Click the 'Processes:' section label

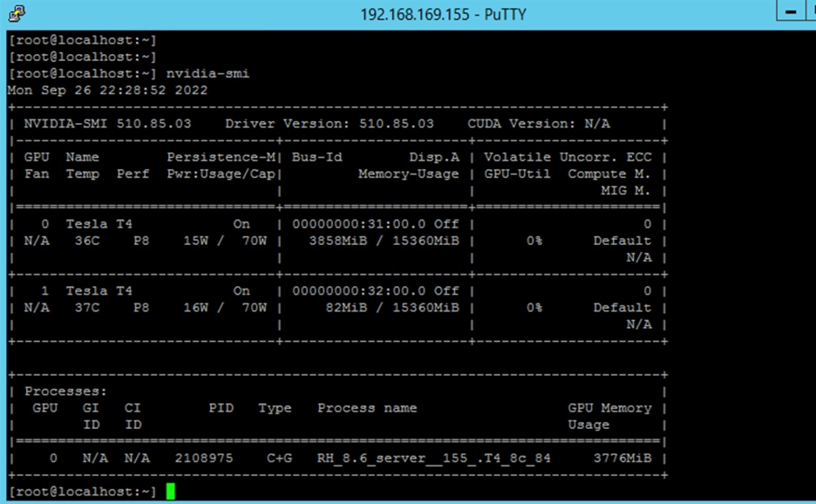click(65, 392)
